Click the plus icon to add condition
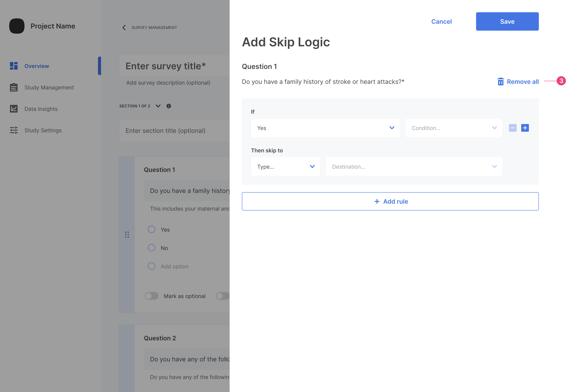The image size is (566, 392). [525, 128]
